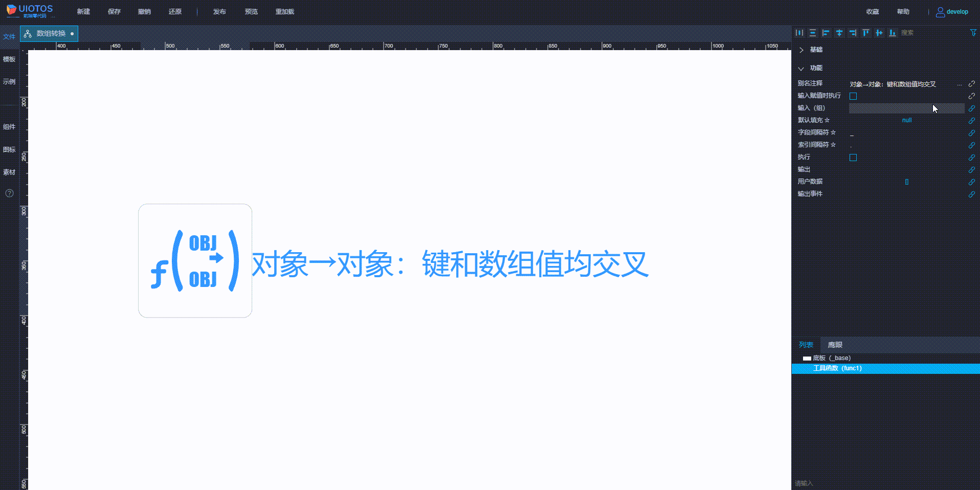Click the align top alignment icon
Screen dimensions: 980x490
coord(866,32)
